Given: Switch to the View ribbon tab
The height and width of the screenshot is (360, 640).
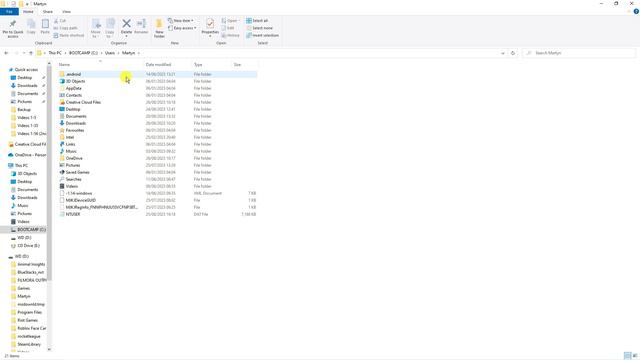Looking at the screenshot, I should [67, 12].
